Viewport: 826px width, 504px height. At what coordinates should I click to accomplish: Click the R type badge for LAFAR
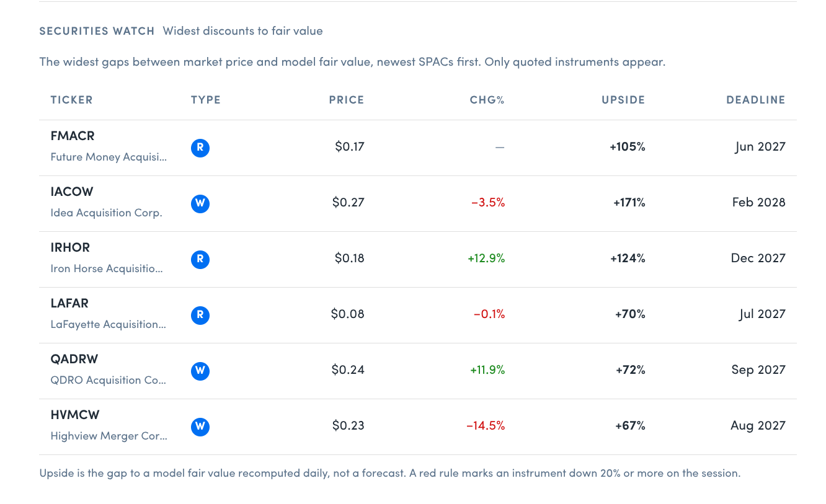pos(200,316)
